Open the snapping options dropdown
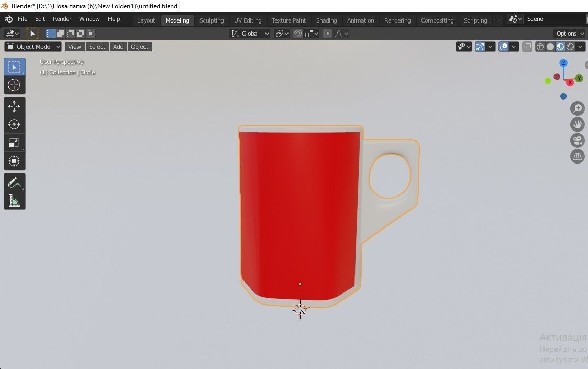 tap(312, 34)
